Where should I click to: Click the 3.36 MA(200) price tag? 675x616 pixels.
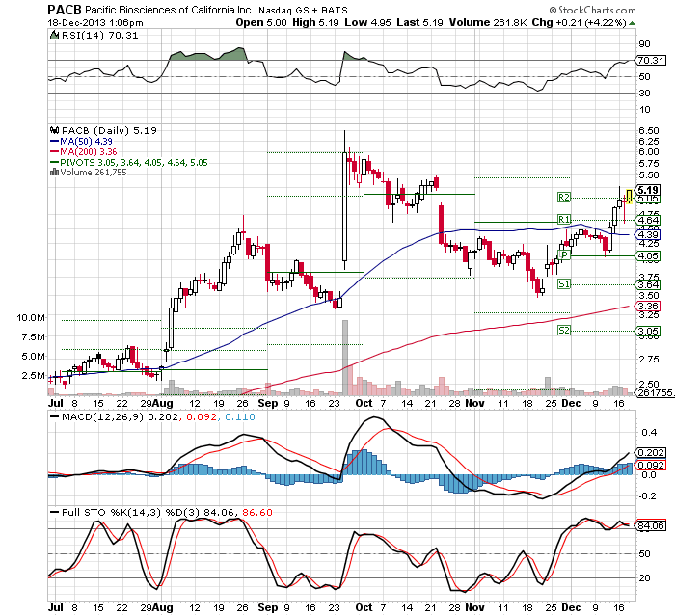click(647, 306)
